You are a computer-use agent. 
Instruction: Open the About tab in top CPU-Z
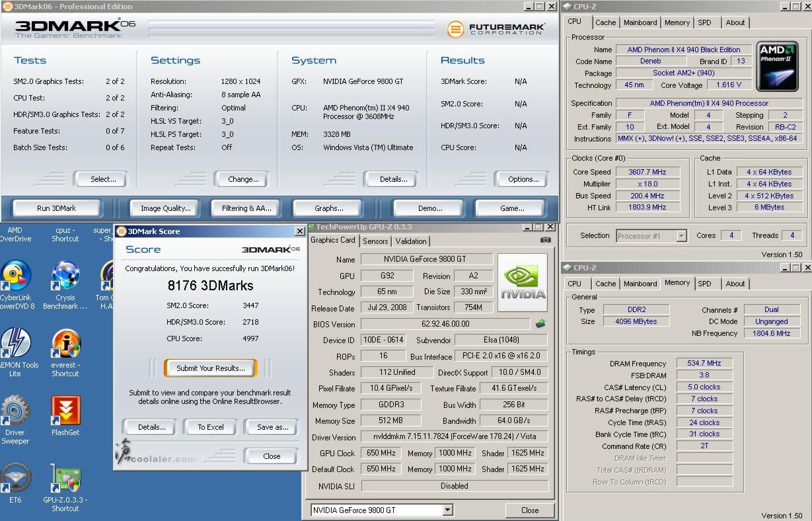click(x=735, y=22)
